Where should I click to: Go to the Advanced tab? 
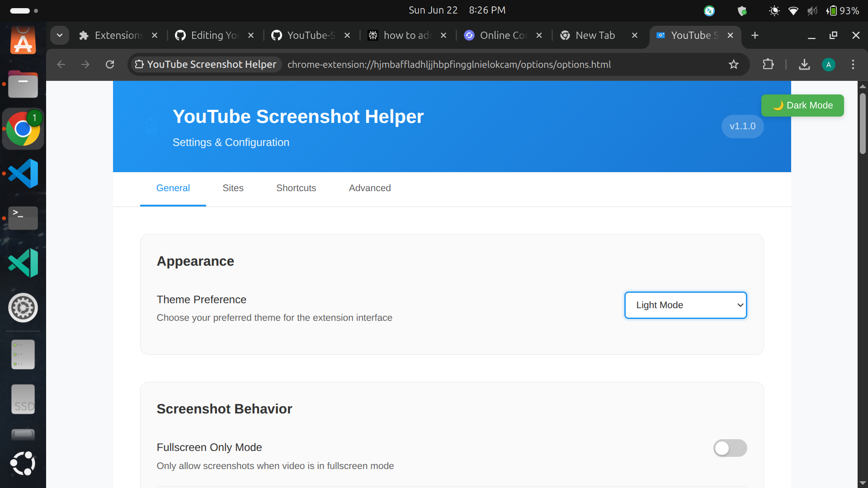point(370,188)
